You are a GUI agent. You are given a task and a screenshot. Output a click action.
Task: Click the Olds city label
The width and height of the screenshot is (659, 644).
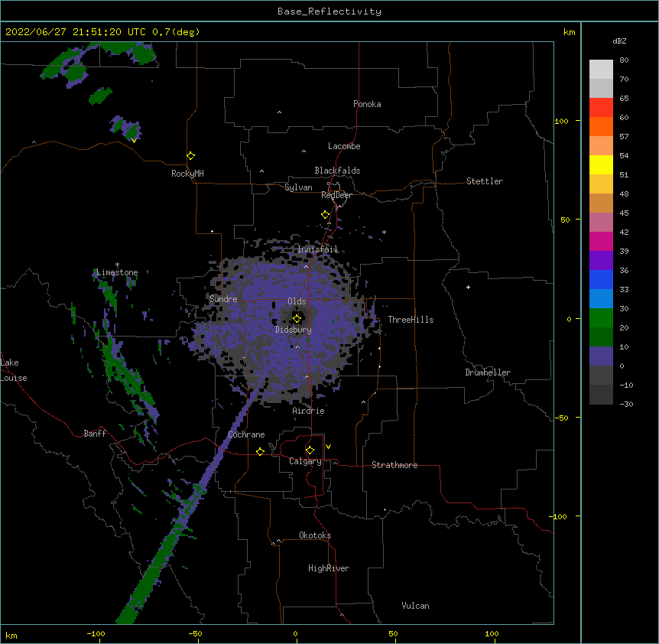[x=297, y=301]
